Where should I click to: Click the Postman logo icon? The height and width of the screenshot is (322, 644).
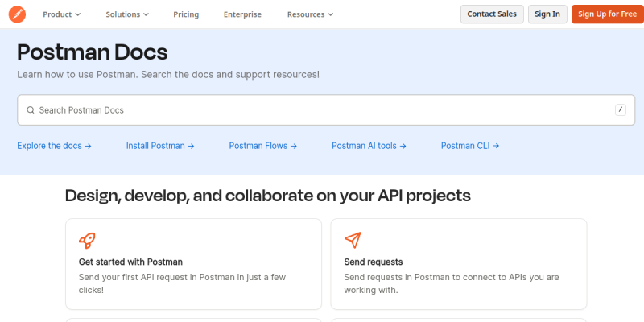coord(17,14)
